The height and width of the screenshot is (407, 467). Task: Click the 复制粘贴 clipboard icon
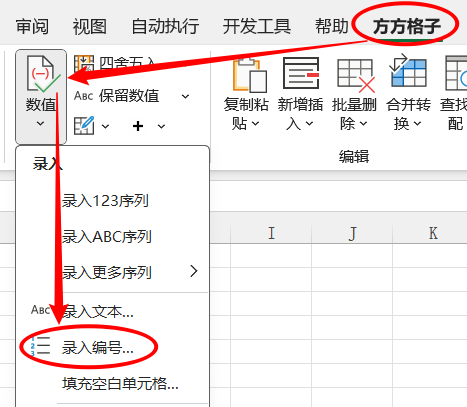coord(250,75)
